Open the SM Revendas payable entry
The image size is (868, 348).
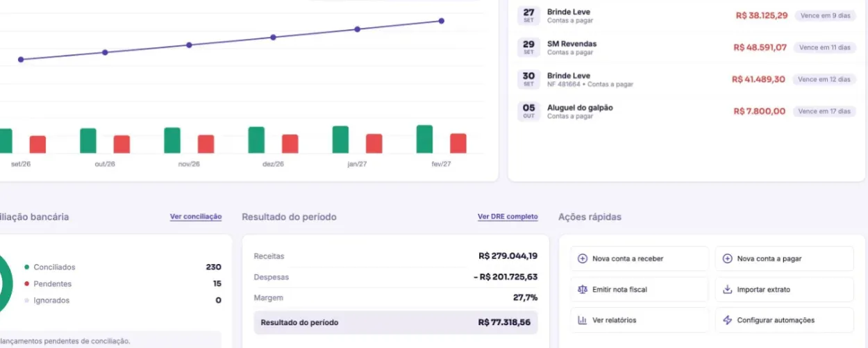(x=687, y=47)
